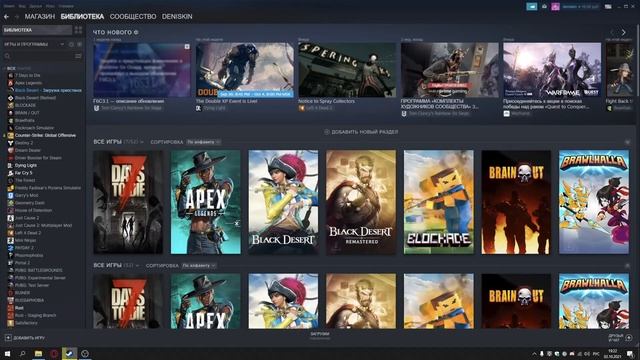Click ДОБАВИТЬ НОВЫЙ РАЗДЕЛ
This screenshot has width=640, height=360.
(361, 132)
